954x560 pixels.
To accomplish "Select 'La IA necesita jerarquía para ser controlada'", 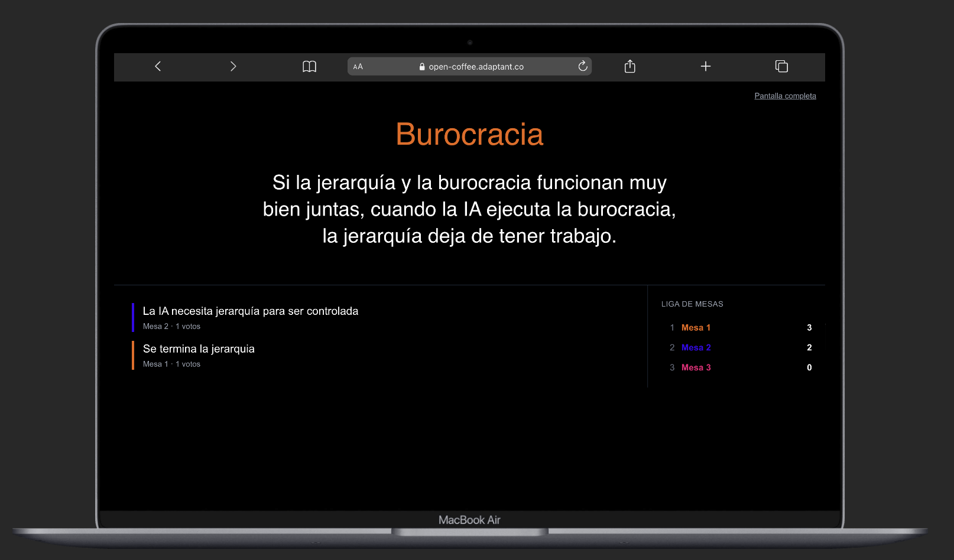I will (251, 311).
